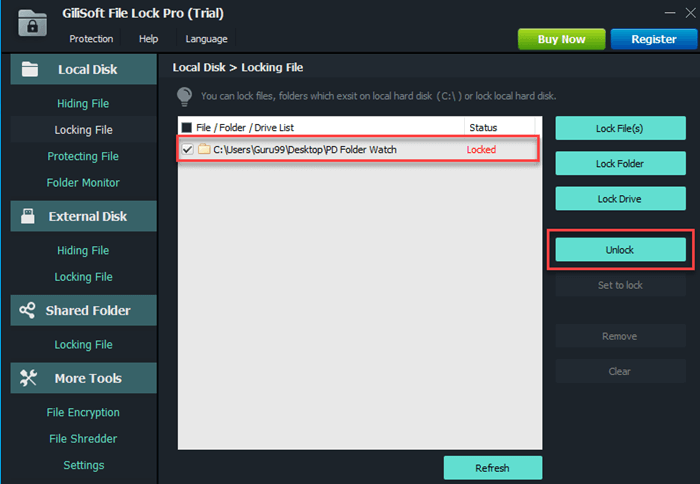Screen dimensions: 700x484
Task: Select Hiding File under Local Disk
Action: point(83,103)
